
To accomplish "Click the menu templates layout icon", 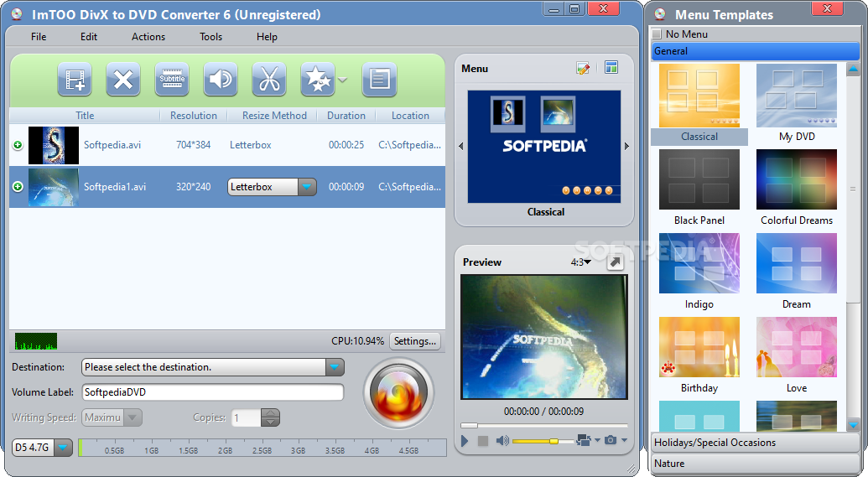I will (x=611, y=68).
